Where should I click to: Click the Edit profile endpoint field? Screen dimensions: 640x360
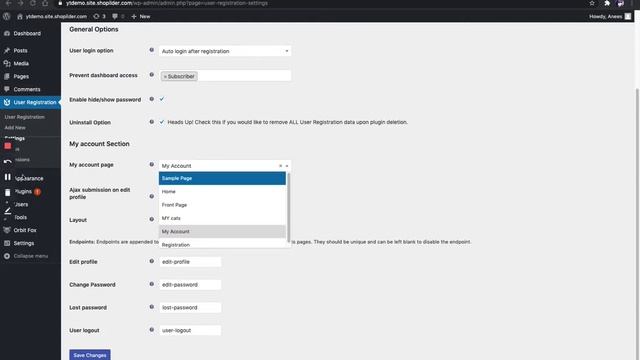[x=190, y=262]
